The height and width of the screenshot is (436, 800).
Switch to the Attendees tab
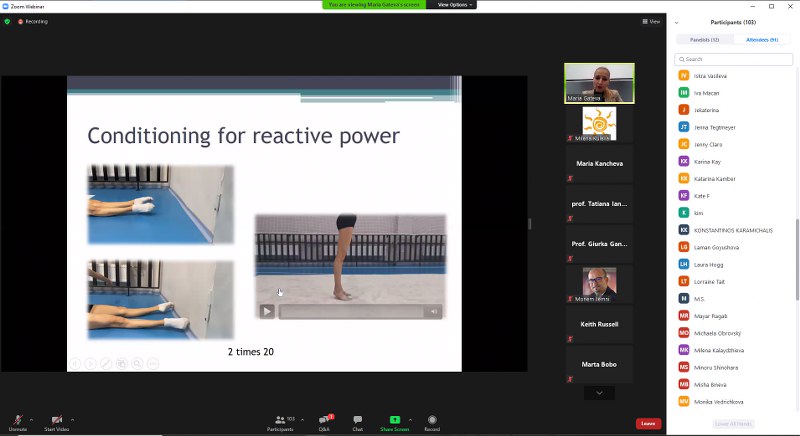[x=762, y=40]
